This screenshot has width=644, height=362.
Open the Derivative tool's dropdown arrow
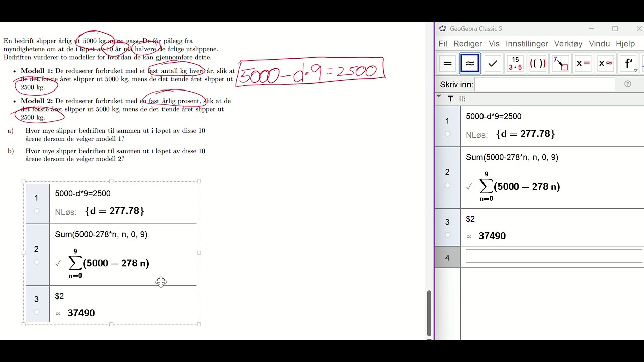pyautogui.click(x=636, y=71)
